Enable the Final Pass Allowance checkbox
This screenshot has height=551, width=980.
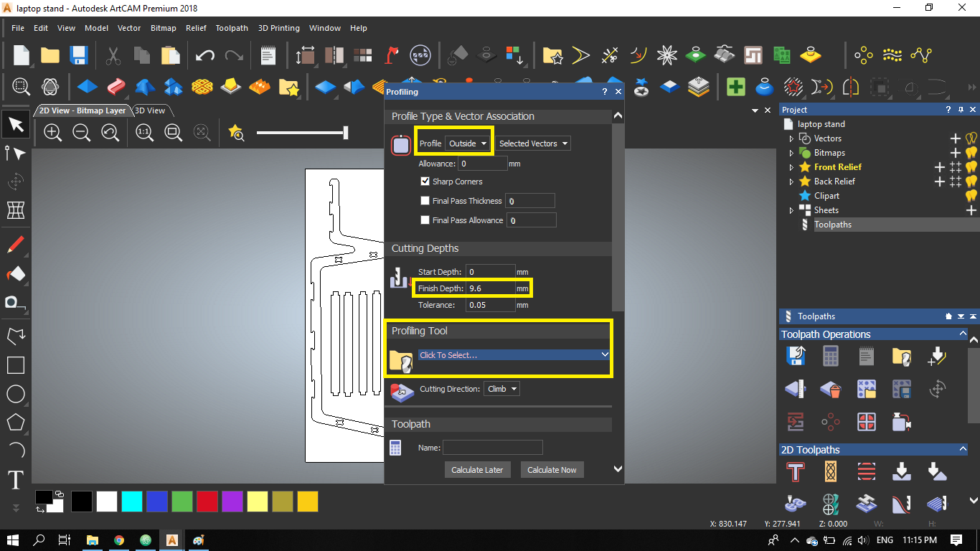425,220
